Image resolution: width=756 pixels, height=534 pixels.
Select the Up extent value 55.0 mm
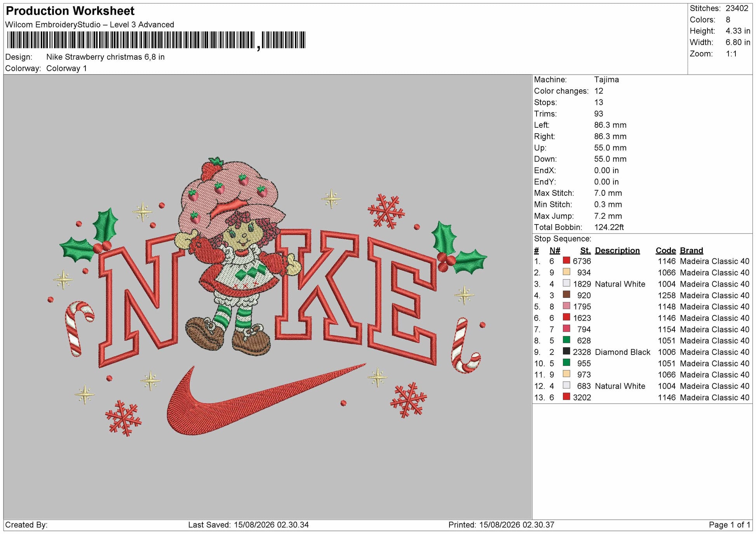(610, 148)
